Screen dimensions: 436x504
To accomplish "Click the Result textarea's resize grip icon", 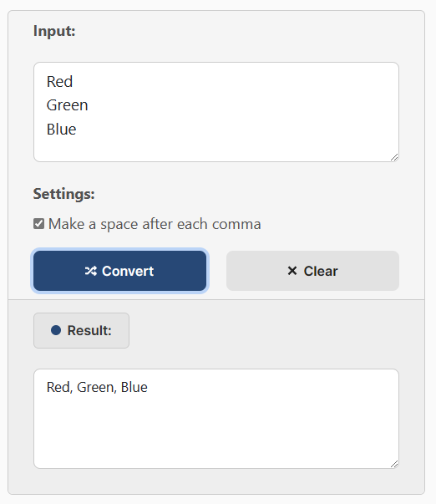I will (394, 464).
